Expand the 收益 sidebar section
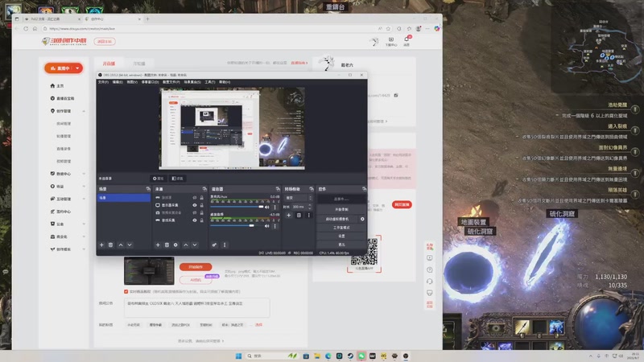The width and height of the screenshot is (644, 362). (x=84, y=187)
